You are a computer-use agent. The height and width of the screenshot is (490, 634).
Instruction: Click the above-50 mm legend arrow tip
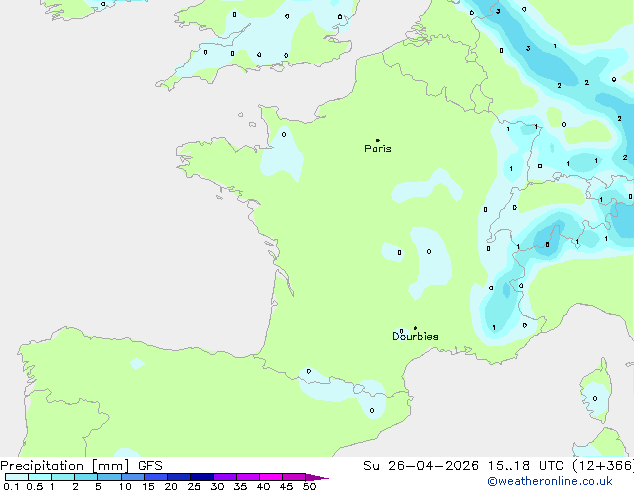coord(317,477)
